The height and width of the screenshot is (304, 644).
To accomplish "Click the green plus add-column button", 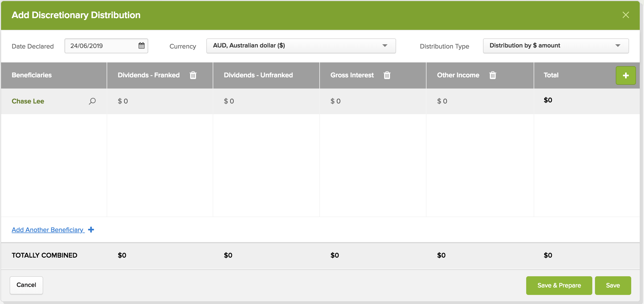I will coord(626,75).
